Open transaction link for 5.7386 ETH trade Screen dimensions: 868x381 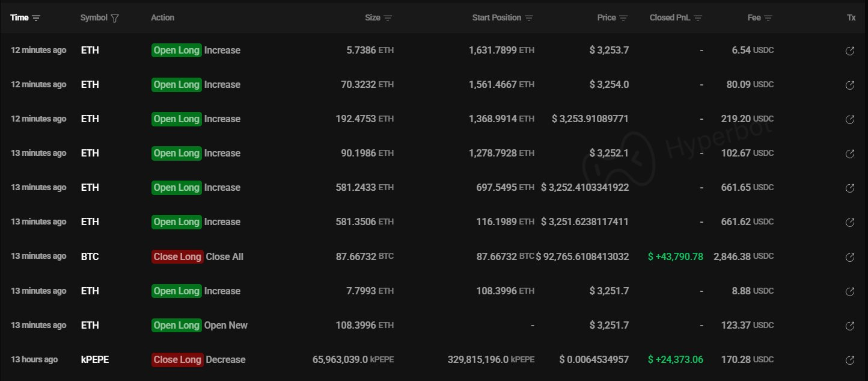pos(850,51)
